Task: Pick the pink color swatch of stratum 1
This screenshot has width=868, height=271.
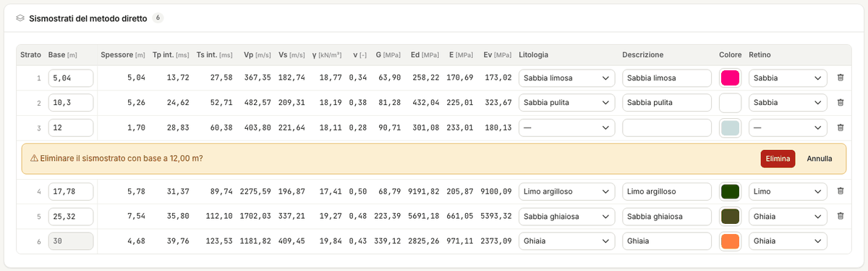Action: (x=731, y=78)
